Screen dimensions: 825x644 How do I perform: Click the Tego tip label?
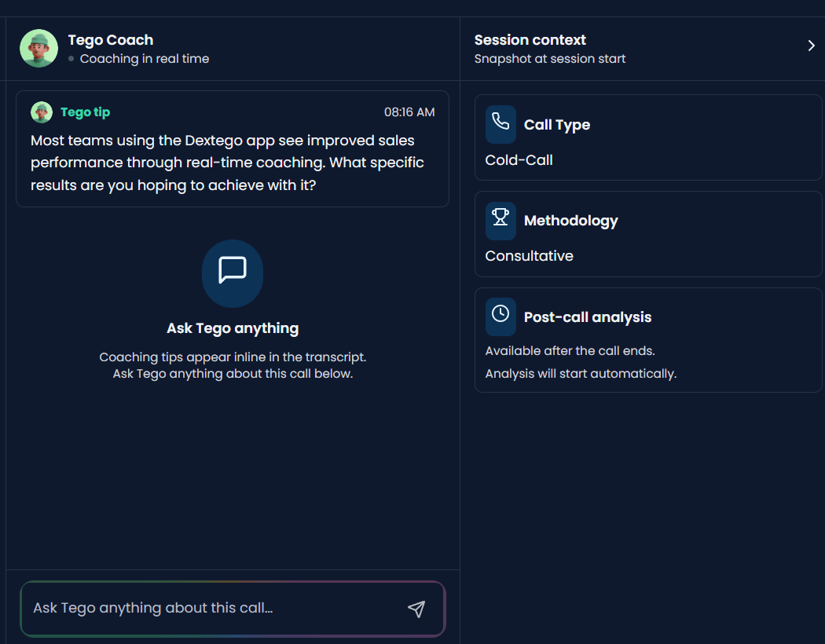[85, 112]
